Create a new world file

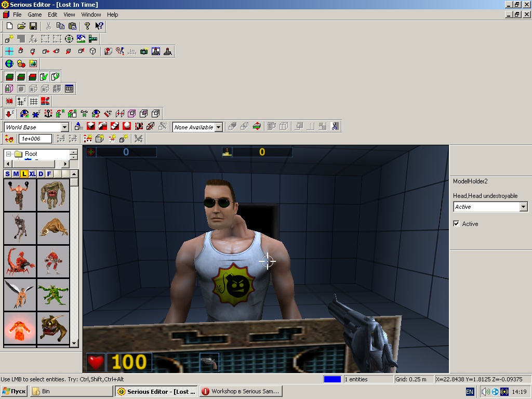tap(9, 26)
